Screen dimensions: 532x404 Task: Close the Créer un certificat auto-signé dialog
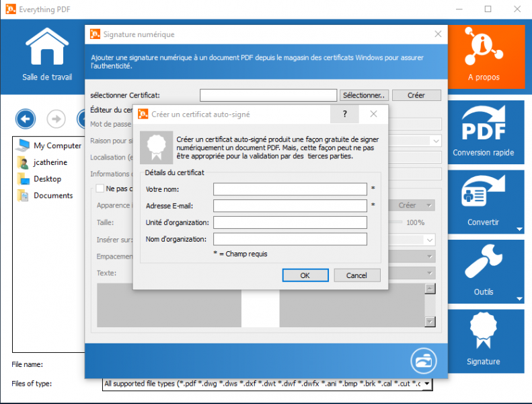click(x=373, y=114)
